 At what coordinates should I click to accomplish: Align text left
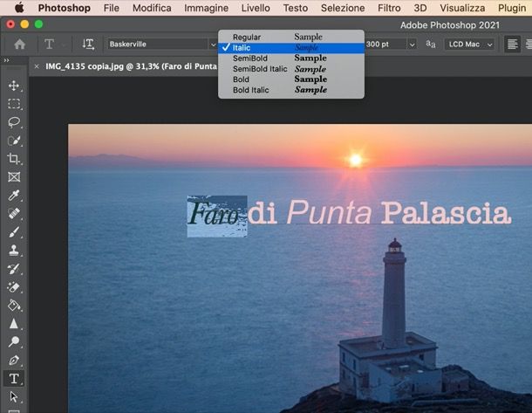tap(512, 45)
